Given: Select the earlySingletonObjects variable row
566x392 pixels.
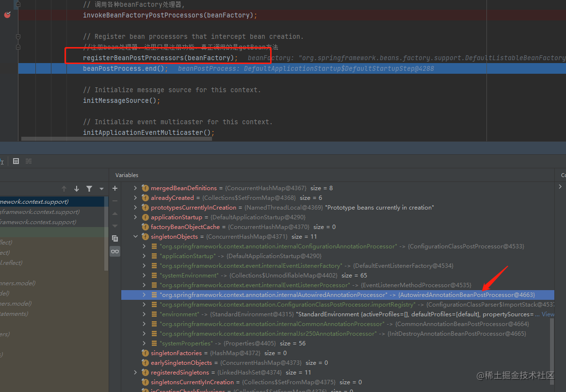Looking at the screenshot, I should (x=338, y=363).
